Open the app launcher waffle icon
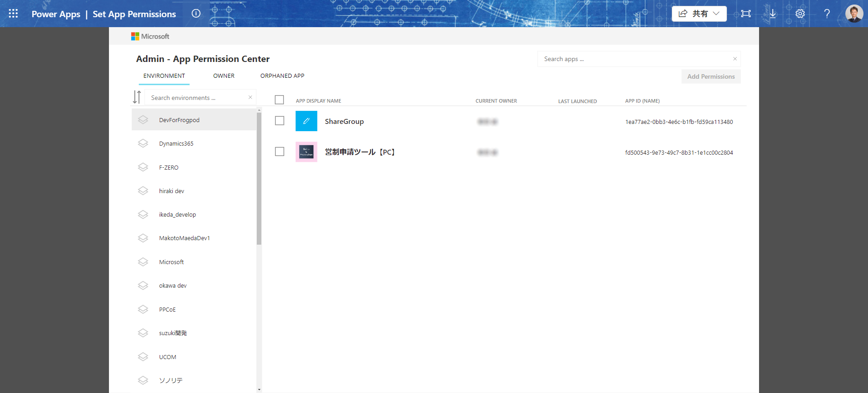 [13, 14]
